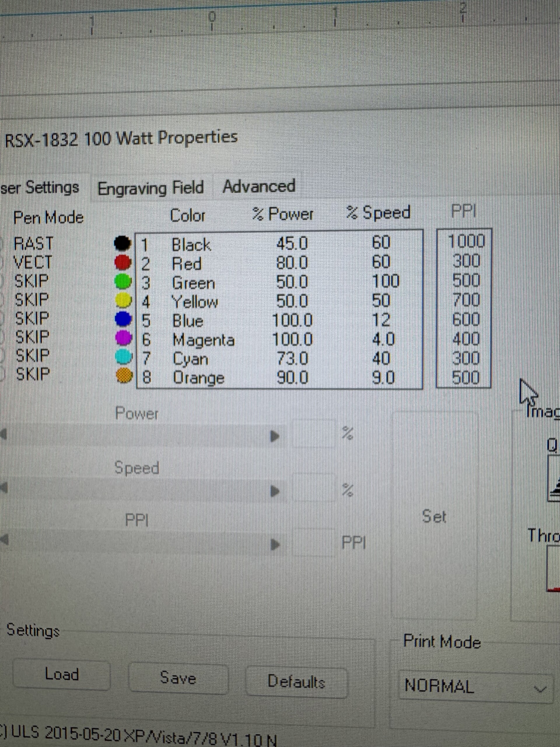Click PPI slider right arrow
The height and width of the screenshot is (747, 560).
(275, 544)
